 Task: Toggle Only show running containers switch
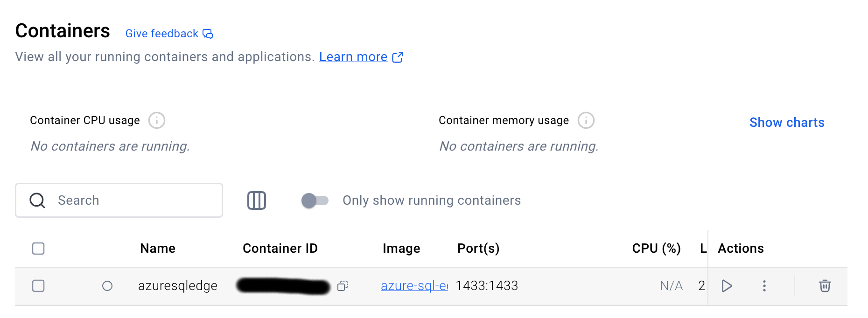pyautogui.click(x=315, y=200)
